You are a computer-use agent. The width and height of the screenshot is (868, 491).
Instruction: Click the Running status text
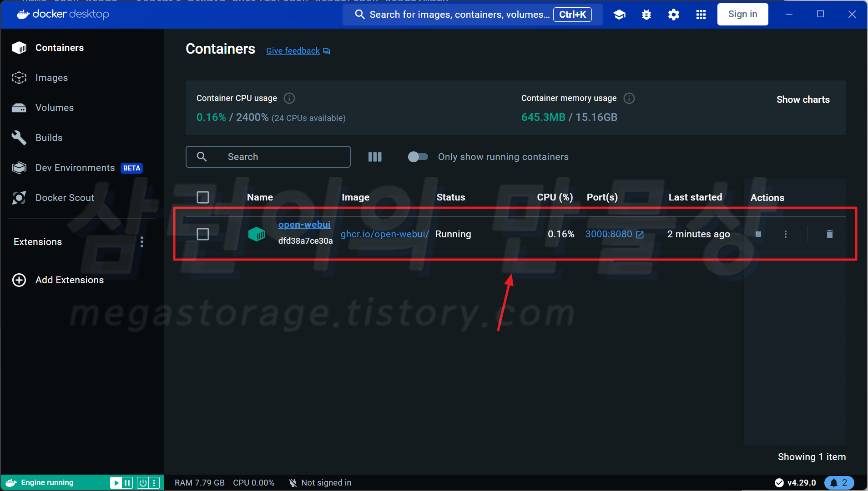(453, 234)
